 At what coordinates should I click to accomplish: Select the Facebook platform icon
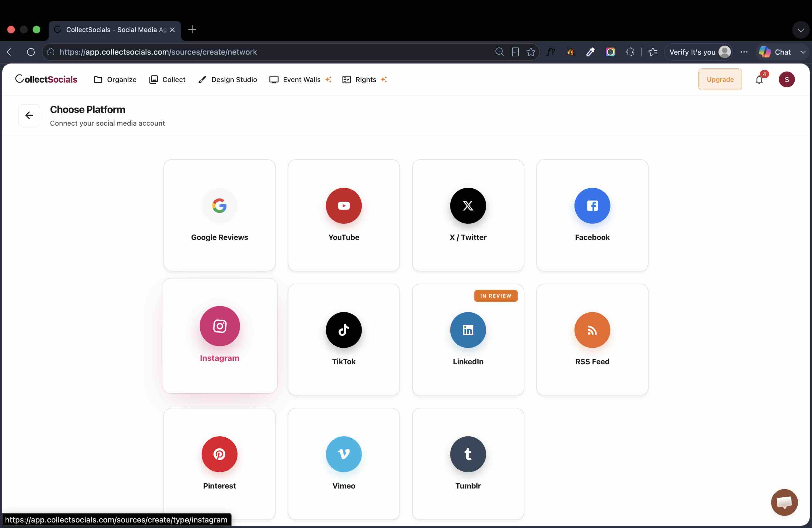(592, 206)
